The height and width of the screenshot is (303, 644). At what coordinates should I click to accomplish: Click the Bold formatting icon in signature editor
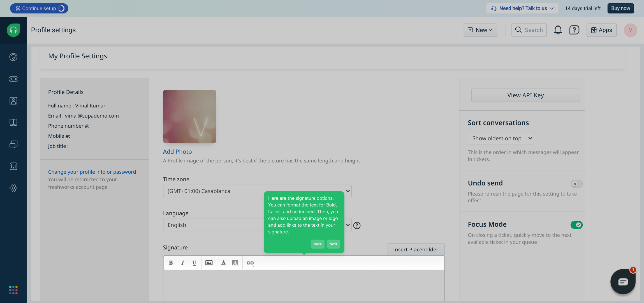171,263
